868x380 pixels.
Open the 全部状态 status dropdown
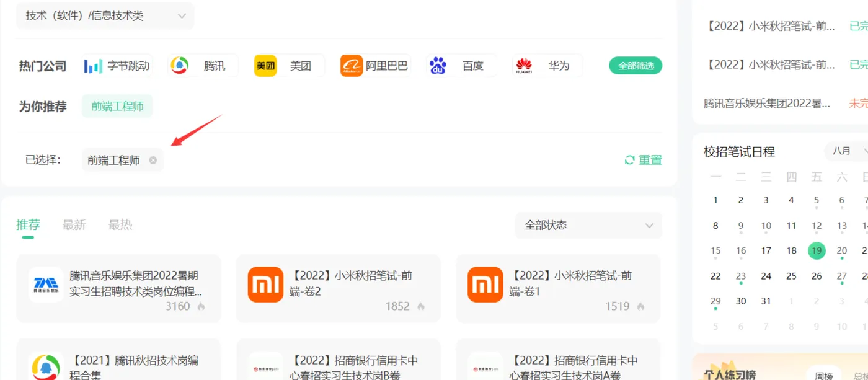(x=588, y=225)
